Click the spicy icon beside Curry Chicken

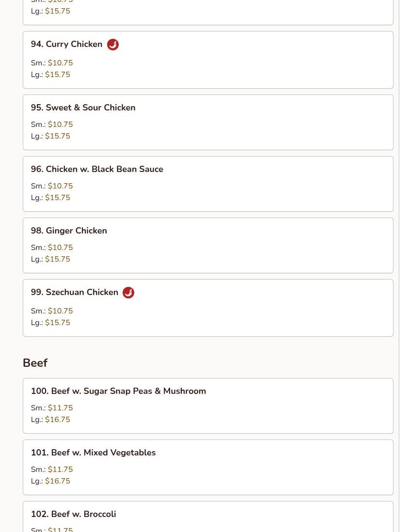(x=113, y=45)
